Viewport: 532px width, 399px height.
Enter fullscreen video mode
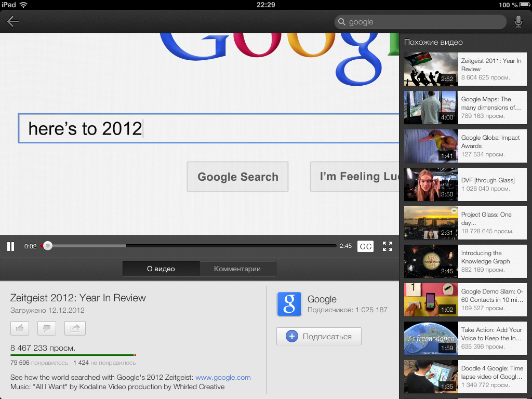click(388, 246)
